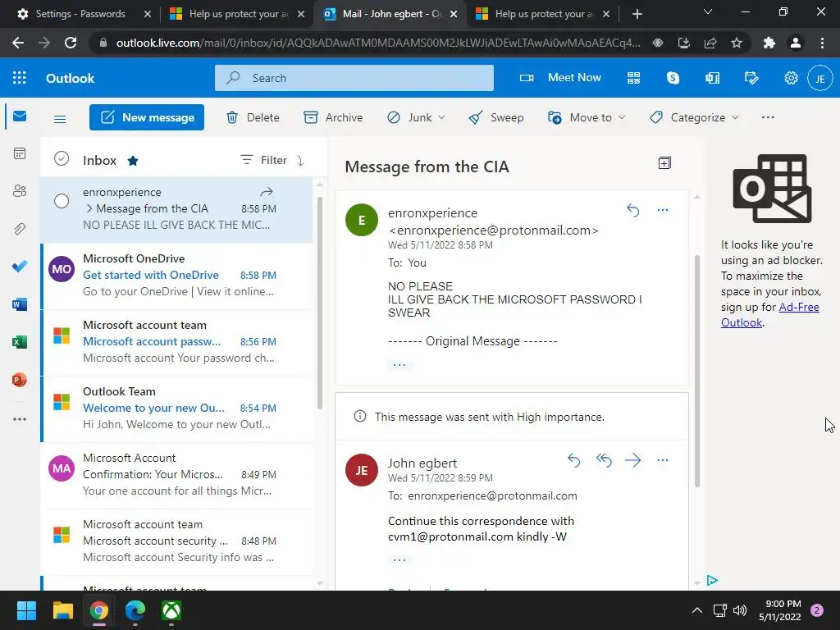Archive the selected email
This screenshot has height=630, width=840.
pyautogui.click(x=333, y=117)
